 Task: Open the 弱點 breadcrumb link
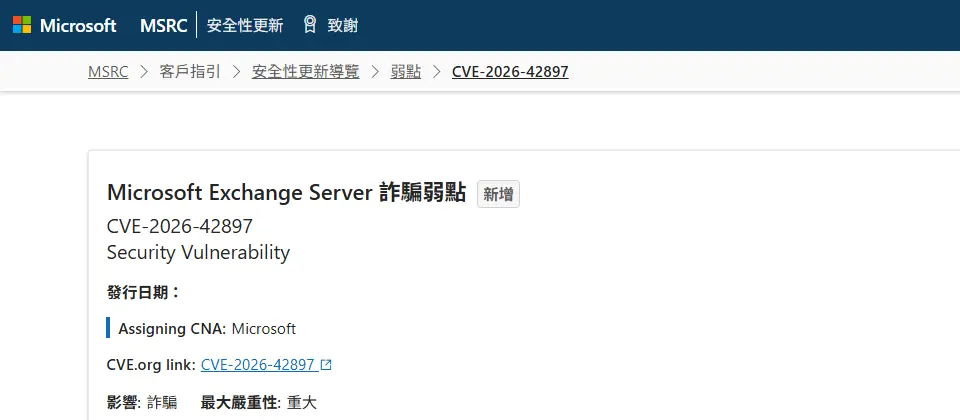[406, 72]
